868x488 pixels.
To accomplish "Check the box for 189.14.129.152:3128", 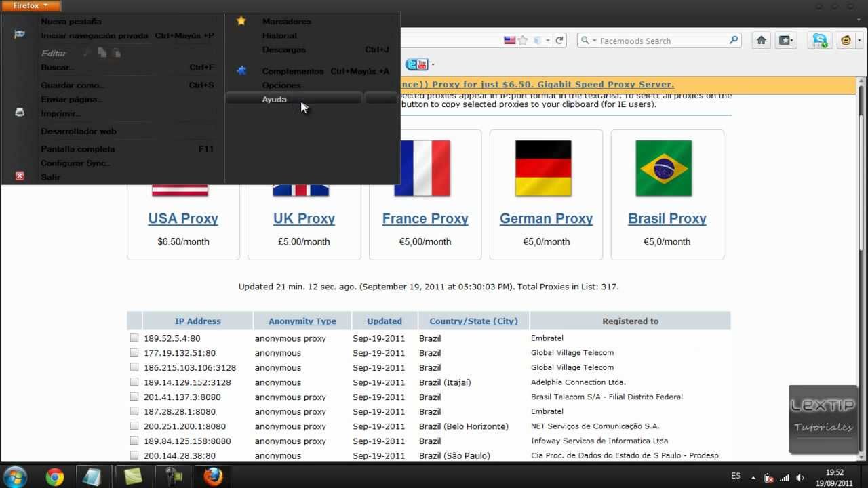I will point(134,382).
